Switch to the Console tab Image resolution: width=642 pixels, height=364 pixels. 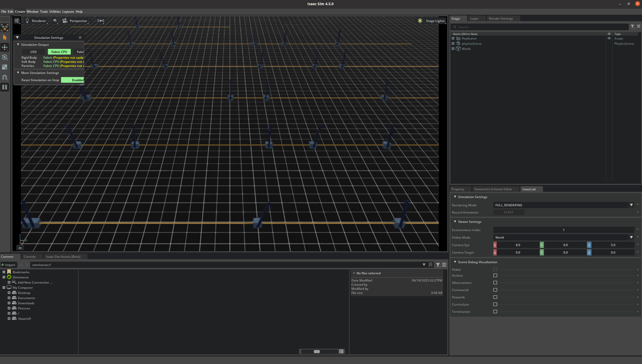[x=29, y=257]
